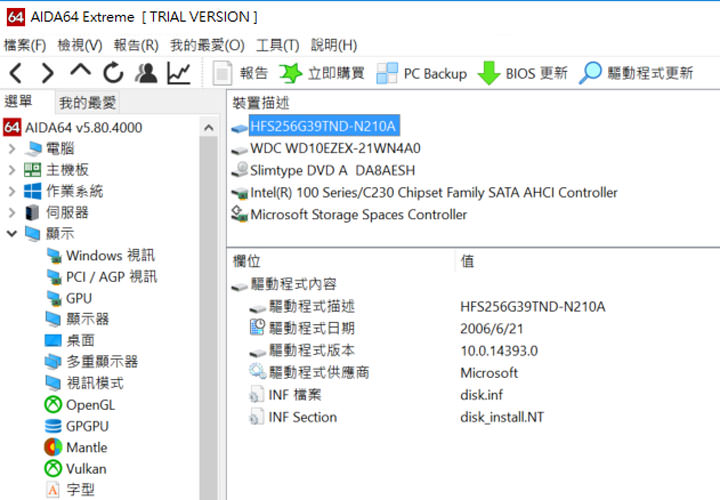Open the 報告(R) menu

tap(136, 45)
